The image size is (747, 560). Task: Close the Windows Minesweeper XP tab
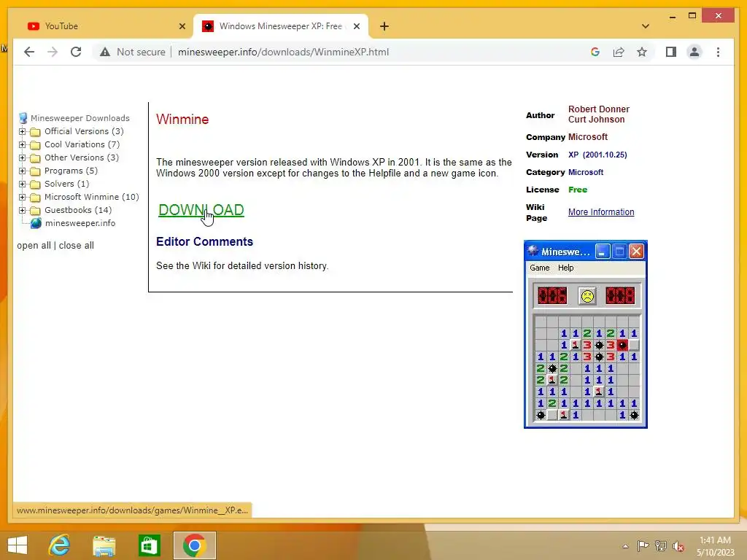(356, 26)
